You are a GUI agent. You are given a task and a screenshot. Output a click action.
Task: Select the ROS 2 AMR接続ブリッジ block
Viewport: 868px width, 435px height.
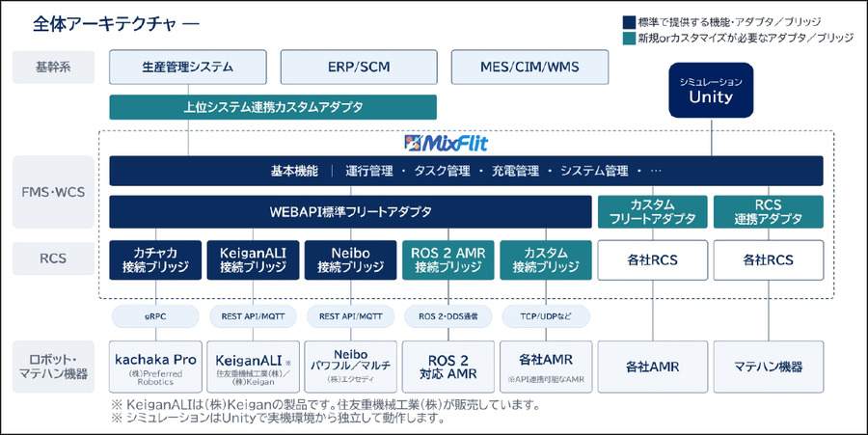(448, 260)
